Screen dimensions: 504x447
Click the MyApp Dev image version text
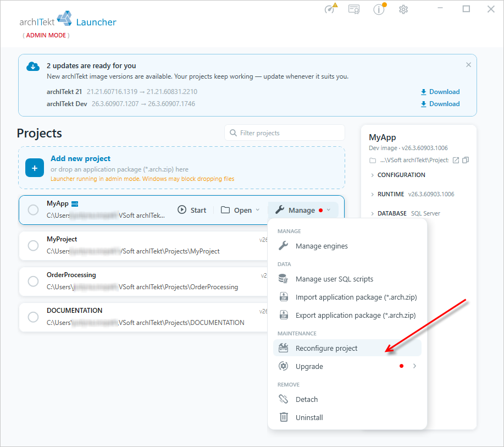tap(408, 148)
